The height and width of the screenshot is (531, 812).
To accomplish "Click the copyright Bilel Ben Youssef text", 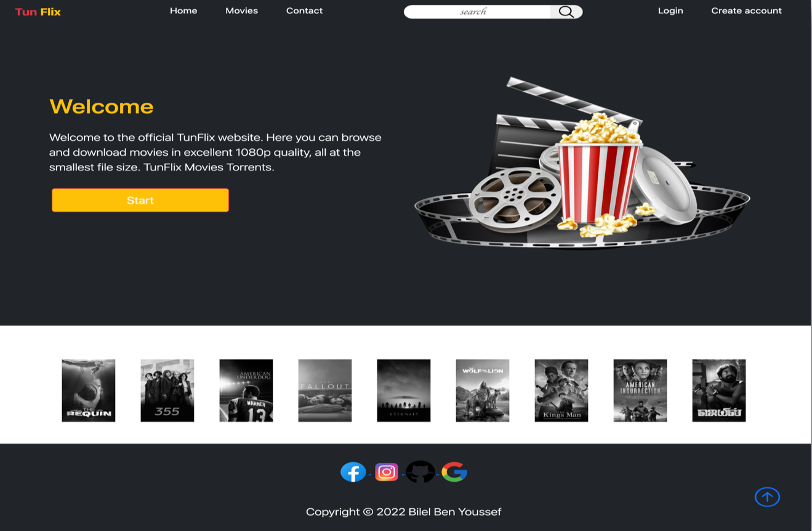I will [x=404, y=511].
